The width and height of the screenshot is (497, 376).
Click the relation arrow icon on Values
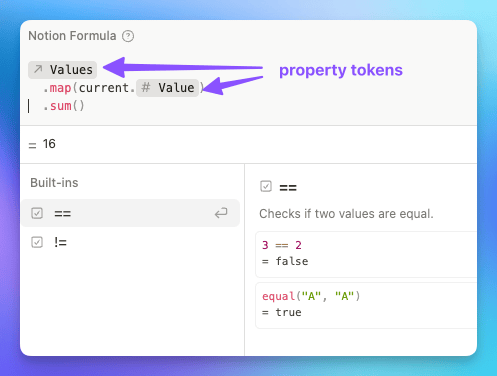tap(38, 69)
